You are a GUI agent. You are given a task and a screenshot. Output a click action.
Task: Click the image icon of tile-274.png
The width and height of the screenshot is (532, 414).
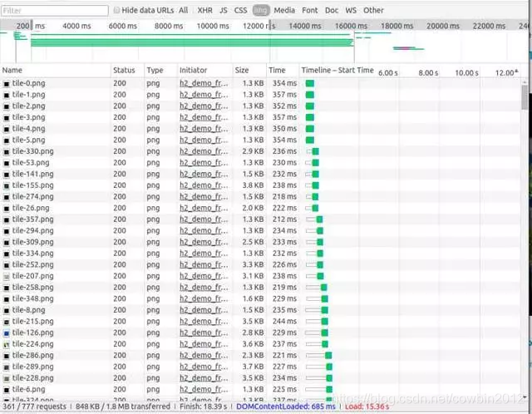click(7, 197)
